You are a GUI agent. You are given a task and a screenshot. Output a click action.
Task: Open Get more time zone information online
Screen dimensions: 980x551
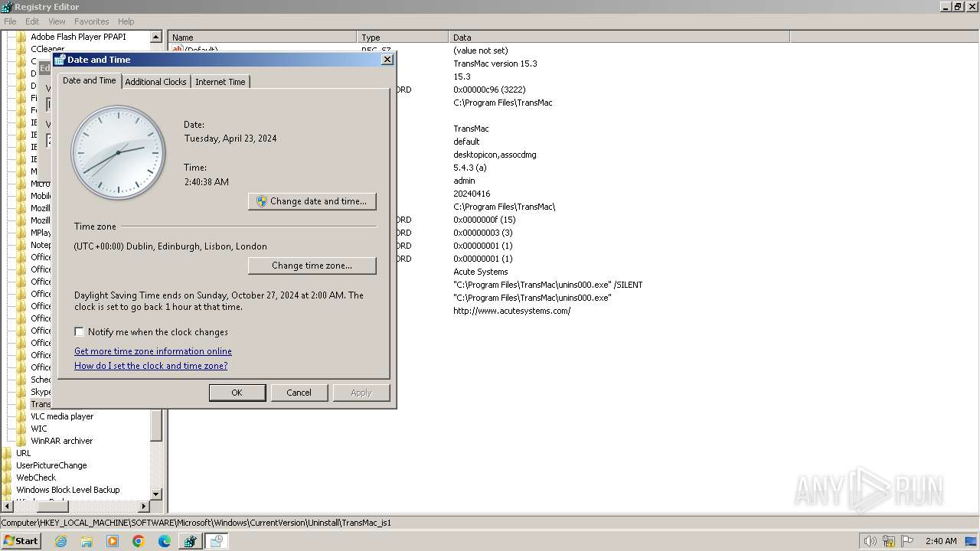(153, 351)
